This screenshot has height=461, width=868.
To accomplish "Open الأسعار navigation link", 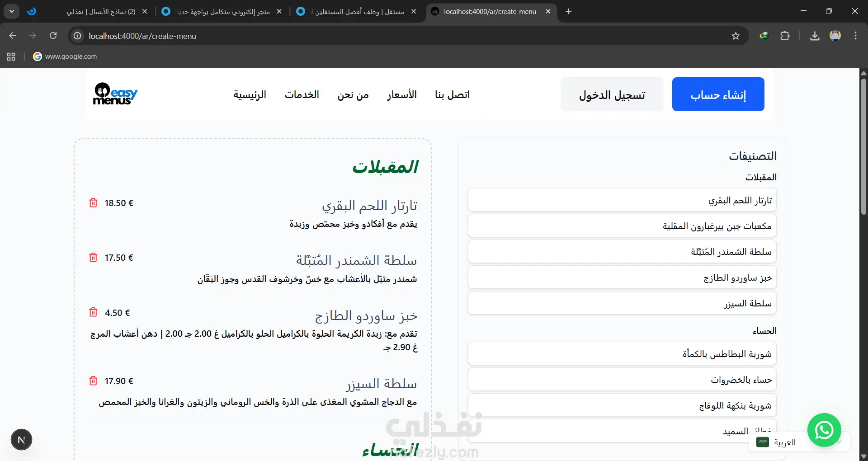I will click(x=402, y=94).
